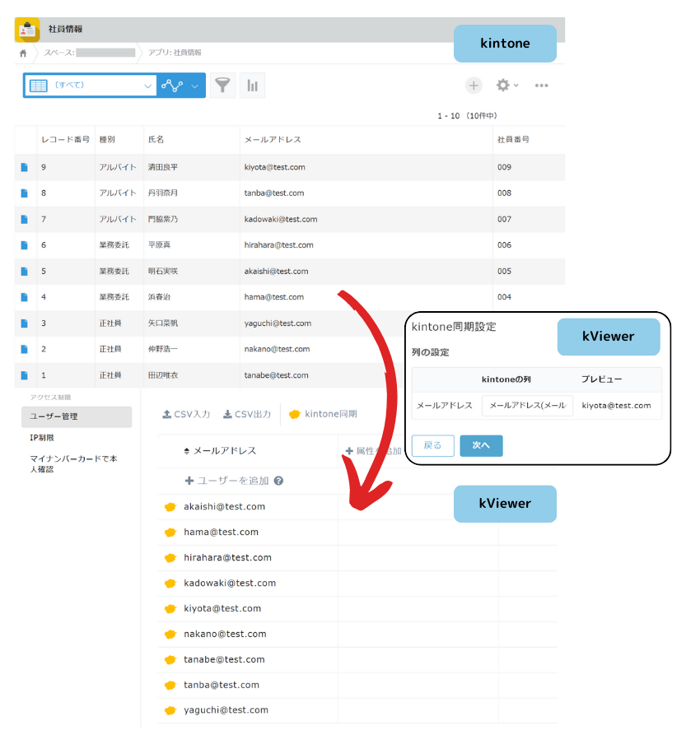Click cloud icon next to nakano@test.com

pos(170,635)
